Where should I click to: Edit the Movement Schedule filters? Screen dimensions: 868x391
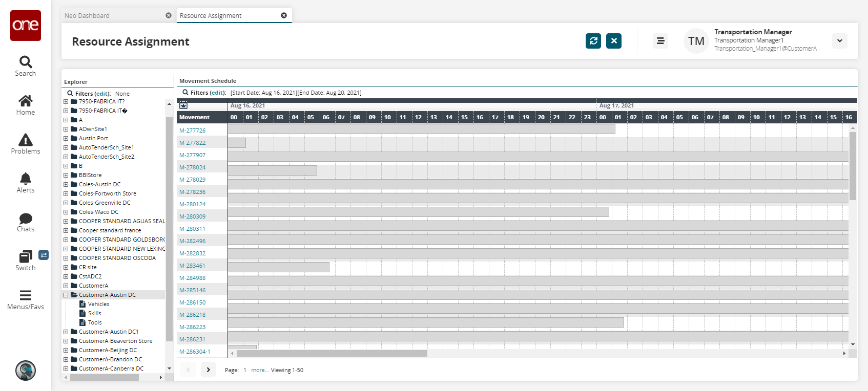pos(217,93)
